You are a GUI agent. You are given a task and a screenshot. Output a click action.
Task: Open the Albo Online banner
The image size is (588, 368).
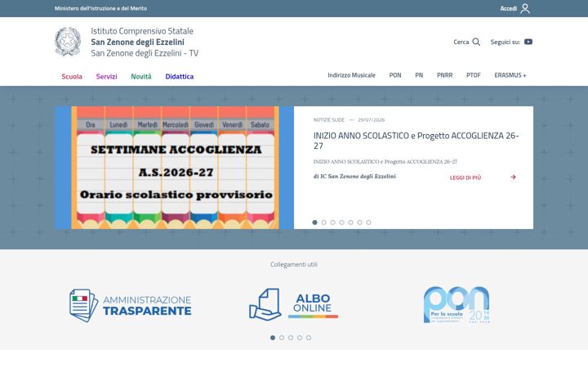[x=294, y=304]
